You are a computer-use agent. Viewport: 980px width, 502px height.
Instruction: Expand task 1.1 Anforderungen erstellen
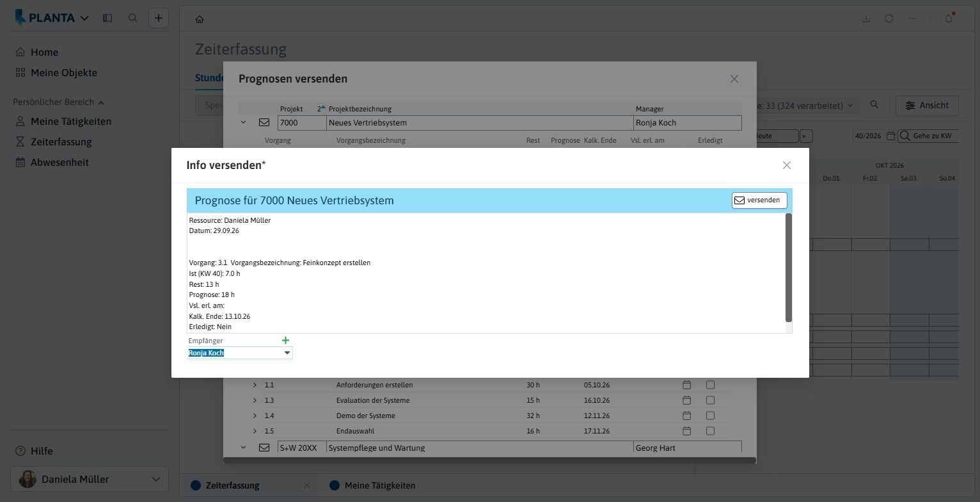click(x=255, y=385)
